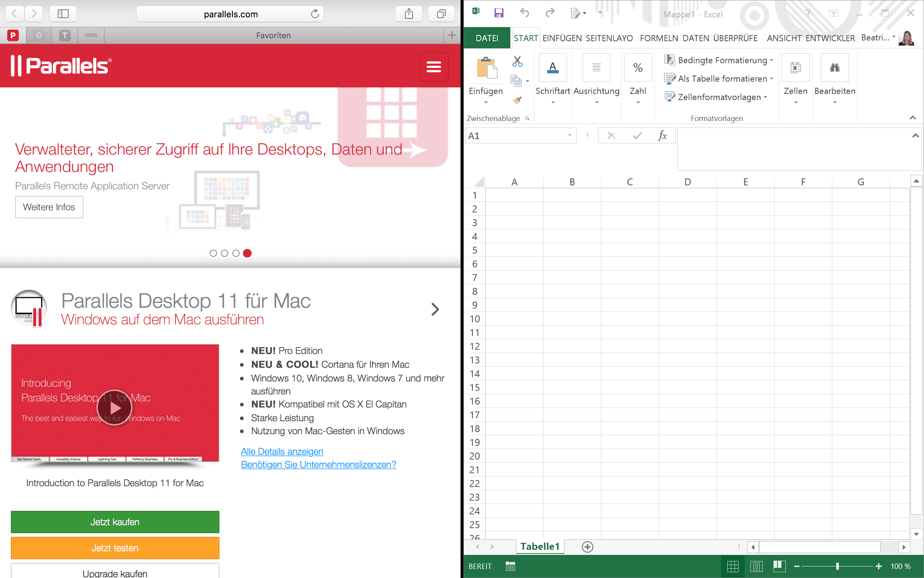The width and height of the screenshot is (924, 578).
Task: Zoom out with the minus button
Action: click(797, 566)
